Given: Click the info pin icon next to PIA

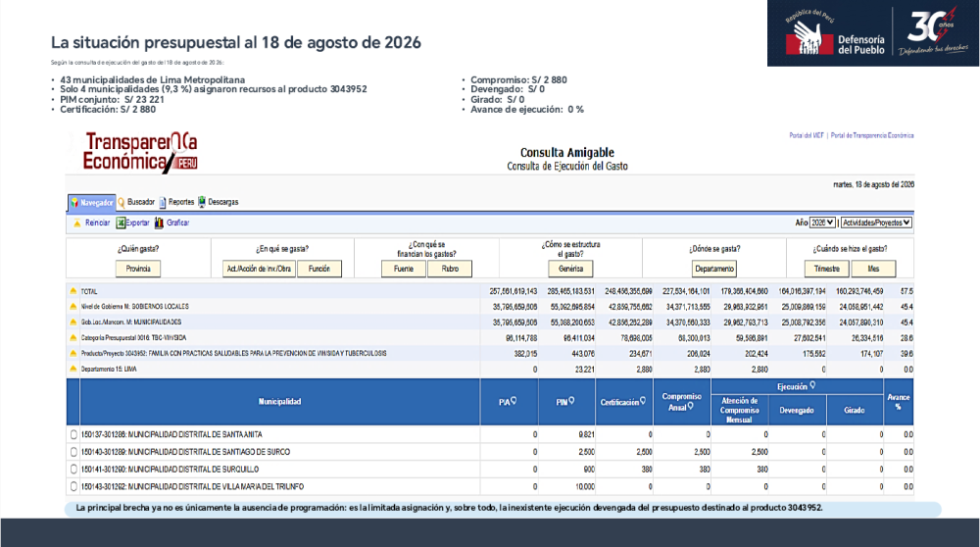Looking at the screenshot, I should 514,401.
